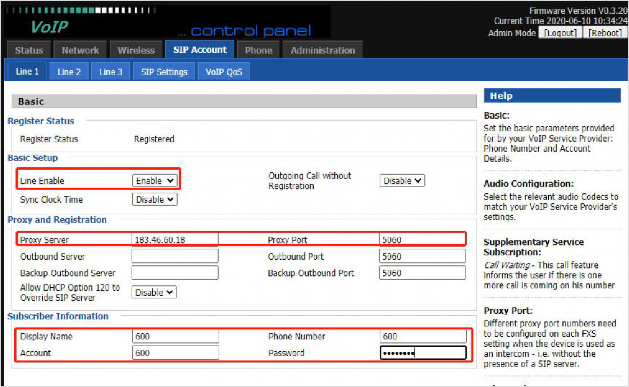The image size is (629, 387).
Task: Focus the Account input field
Action: pos(175,353)
